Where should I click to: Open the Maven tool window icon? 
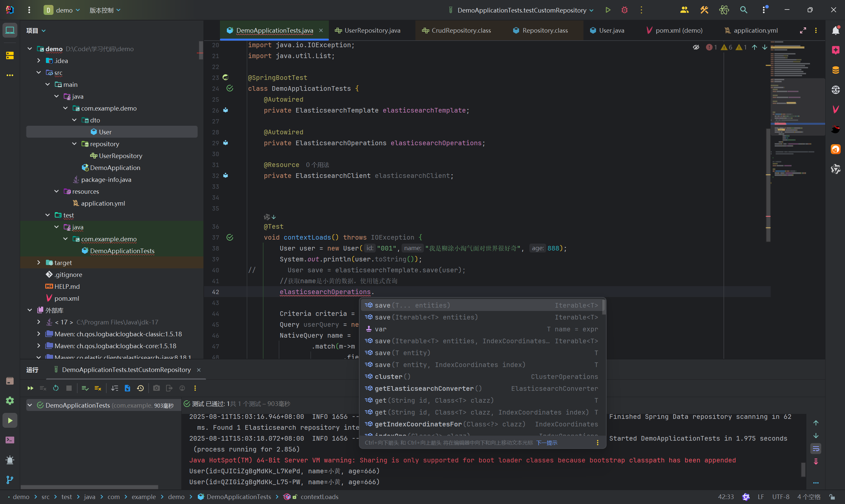pyautogui.click(x=835, y=109)
